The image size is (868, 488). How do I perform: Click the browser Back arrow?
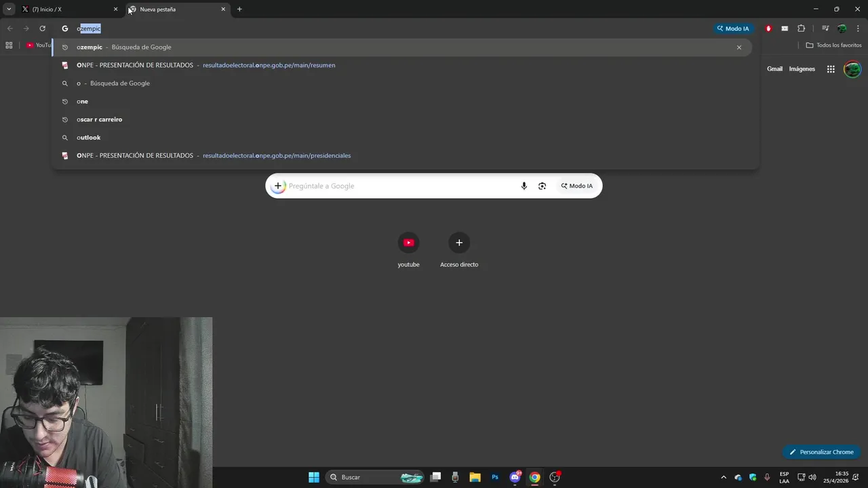(x=10, y=28)
